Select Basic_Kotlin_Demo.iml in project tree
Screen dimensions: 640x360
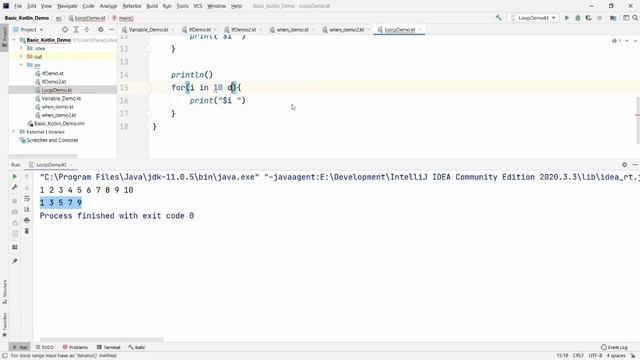[60, 123]
